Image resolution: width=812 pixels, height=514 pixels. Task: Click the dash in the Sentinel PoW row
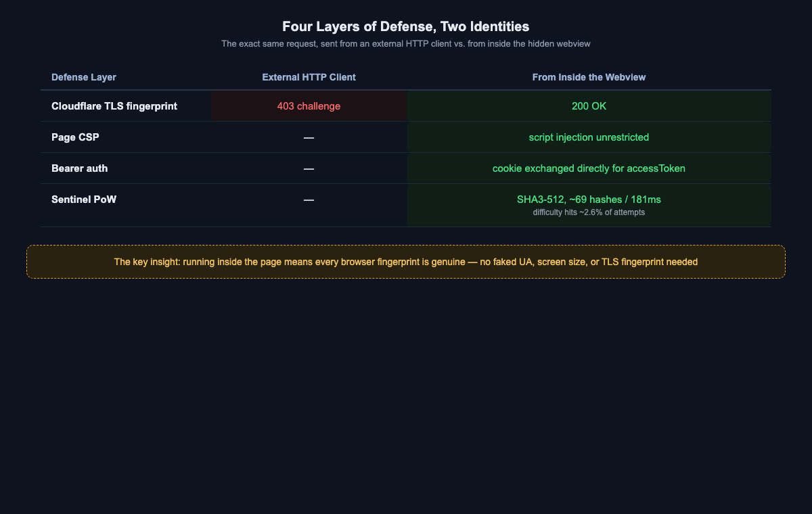tap(309, 200)
